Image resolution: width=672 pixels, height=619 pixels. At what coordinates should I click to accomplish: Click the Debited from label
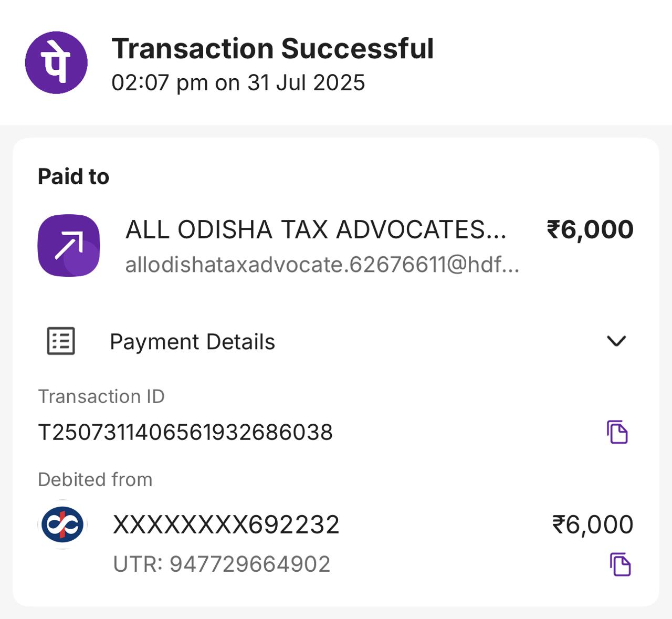click(x=95, y=479)
